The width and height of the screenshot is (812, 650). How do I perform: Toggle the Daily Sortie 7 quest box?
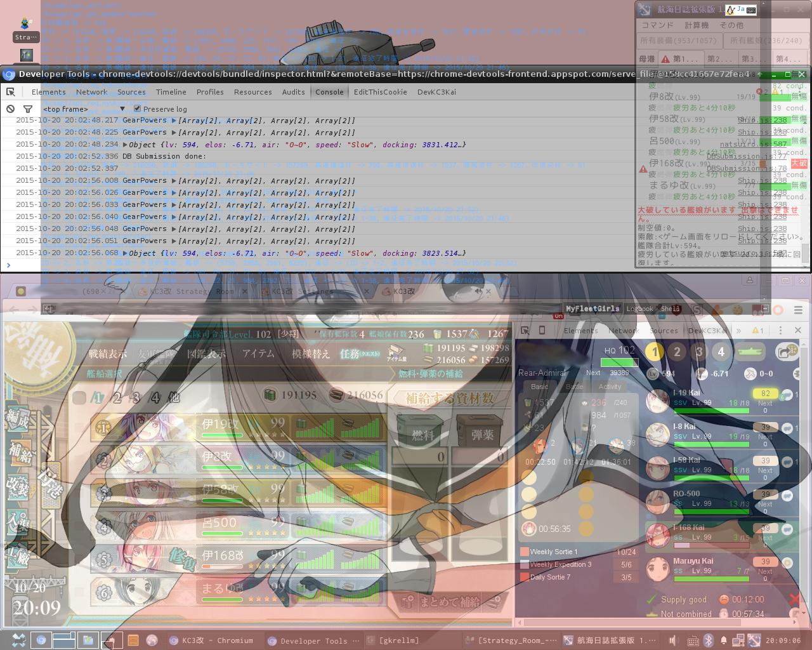(x=525, y=577)
